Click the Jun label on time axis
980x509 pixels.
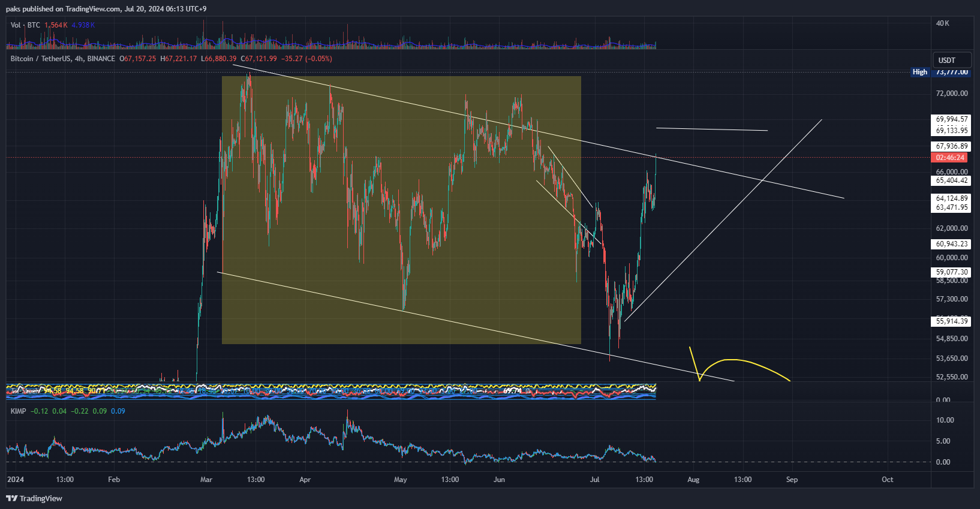point(499,480)
